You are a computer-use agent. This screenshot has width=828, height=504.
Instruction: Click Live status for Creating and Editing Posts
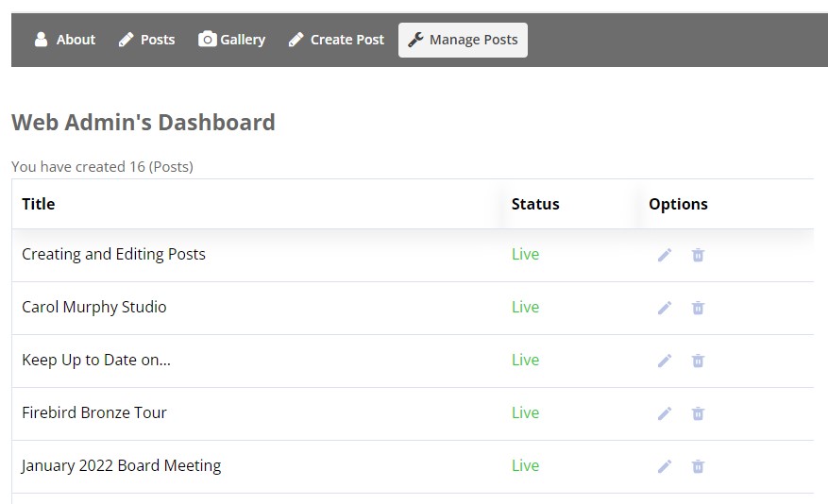coord(526,255)
